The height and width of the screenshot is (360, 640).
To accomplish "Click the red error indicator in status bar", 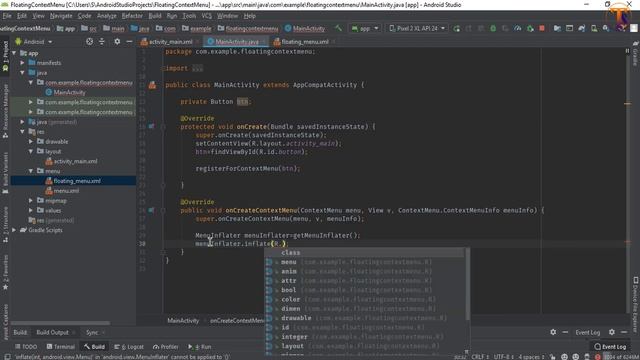I will pyautogui.click(x=598, y=357).
